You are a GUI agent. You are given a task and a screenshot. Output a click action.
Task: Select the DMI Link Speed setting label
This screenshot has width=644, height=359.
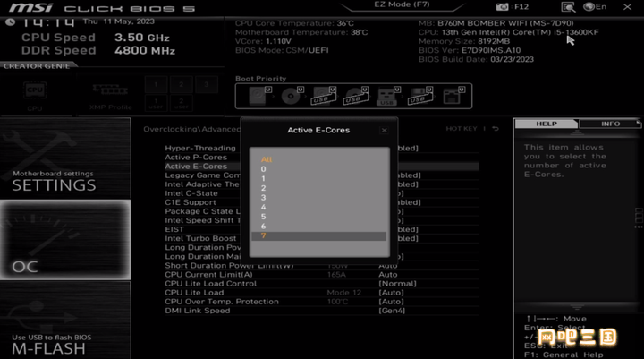pyautogui.click(x=198, y=311)
